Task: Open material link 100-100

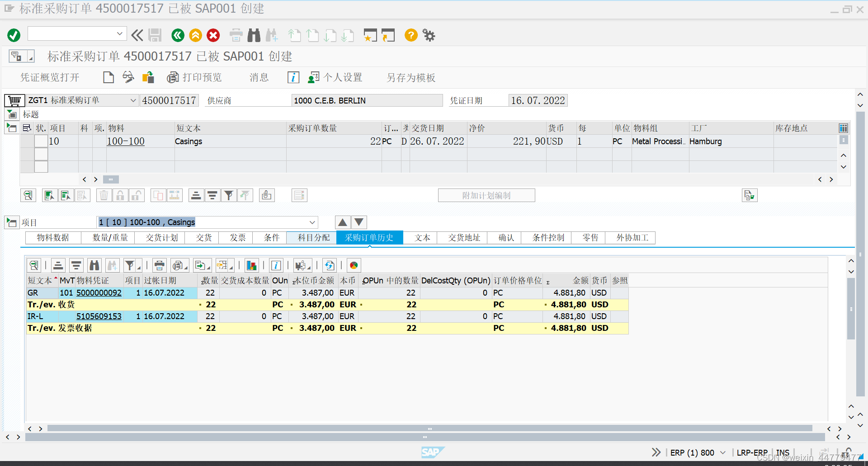Action: [x=126, y=141]
